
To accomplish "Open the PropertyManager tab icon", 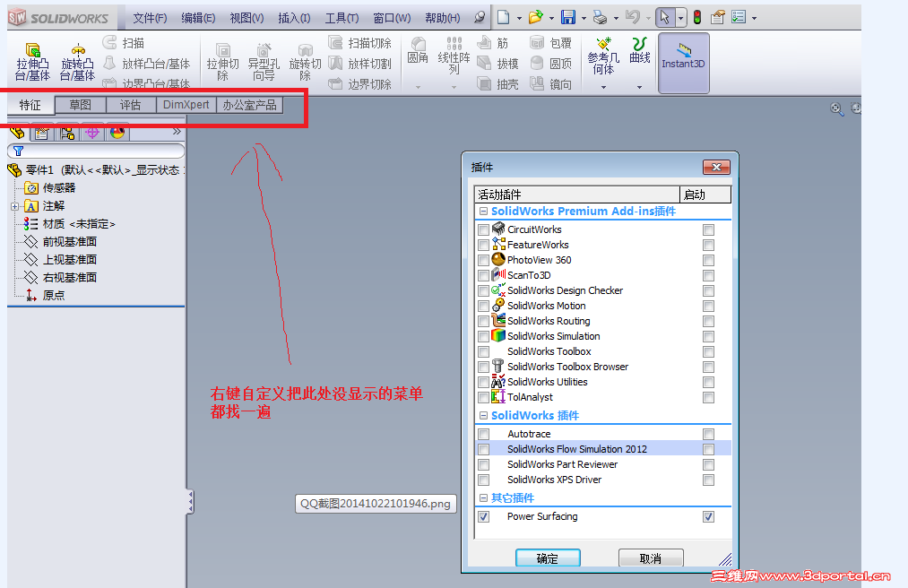I will (42, 133).
